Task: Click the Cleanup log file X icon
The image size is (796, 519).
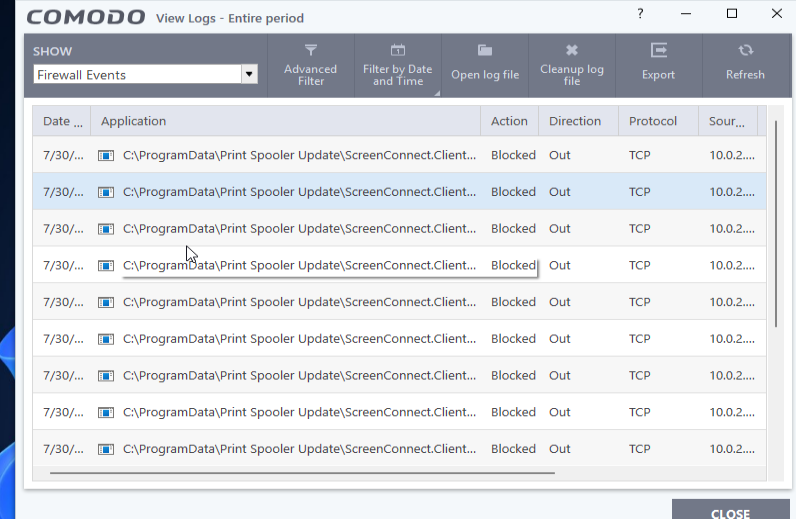Action: coord(572,50)
